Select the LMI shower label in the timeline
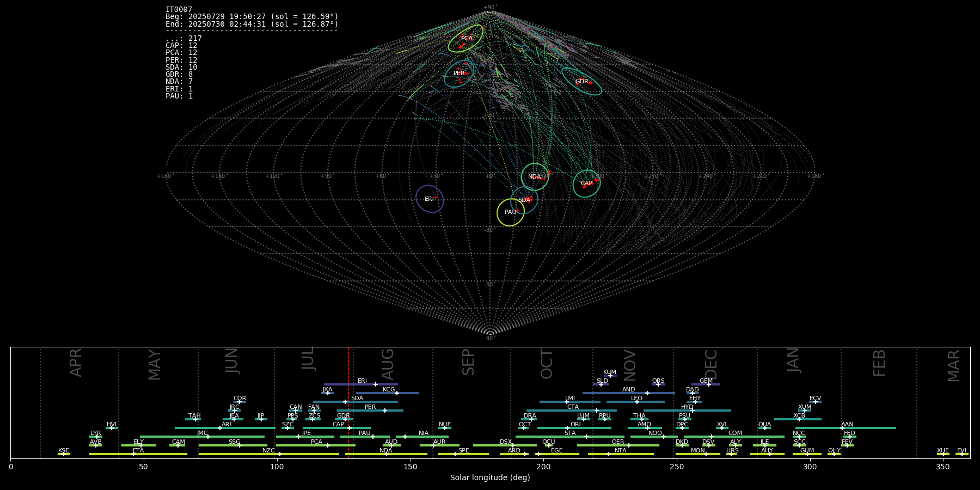The image size is (980, 490). pos(570,399)
